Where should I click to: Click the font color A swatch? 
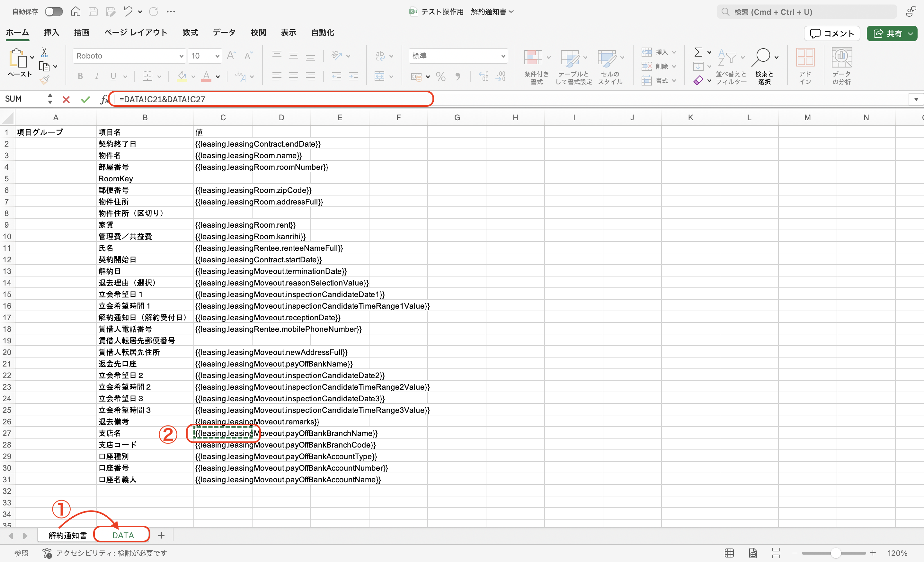click(206, 76)
